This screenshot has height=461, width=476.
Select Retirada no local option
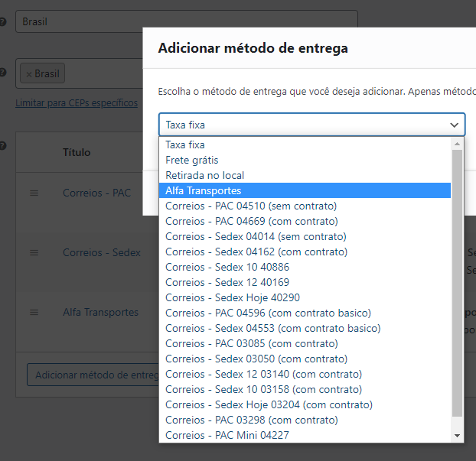[x=305, y=175]
